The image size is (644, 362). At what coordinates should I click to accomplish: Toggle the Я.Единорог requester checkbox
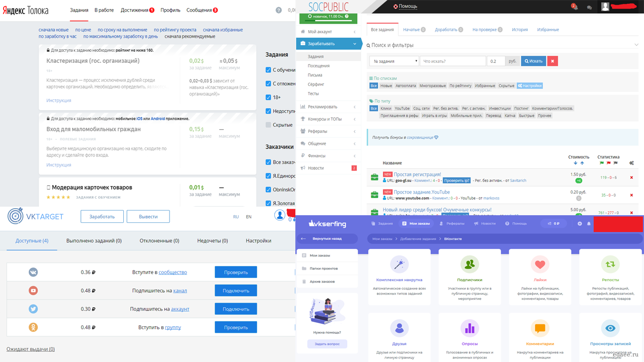[268, 176]
